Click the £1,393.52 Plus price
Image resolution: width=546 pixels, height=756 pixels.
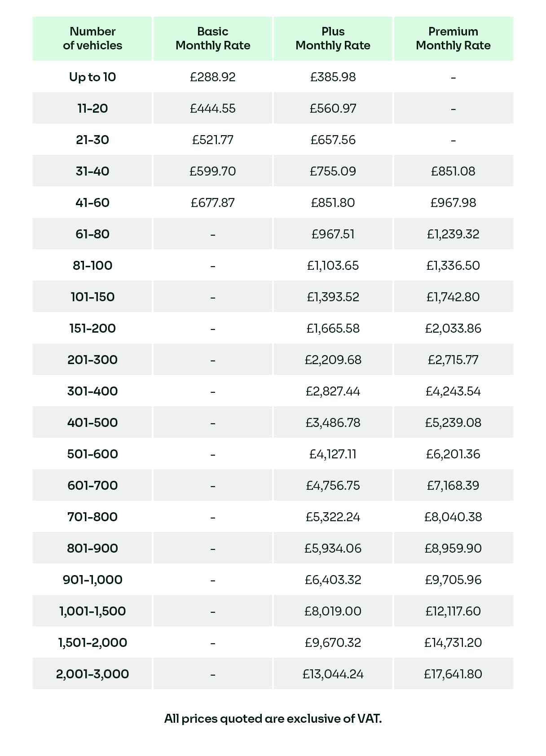pyautogui.click(x=333, y=297)
